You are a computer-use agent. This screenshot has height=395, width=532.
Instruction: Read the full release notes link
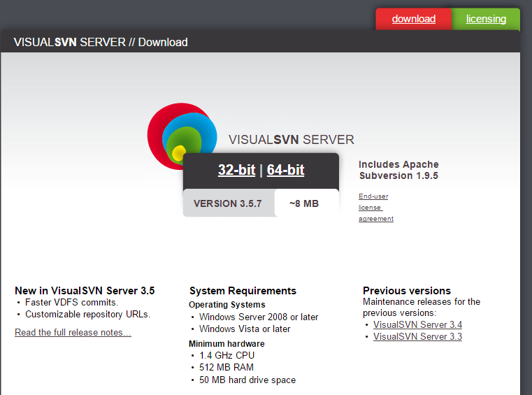coord(73,333)
